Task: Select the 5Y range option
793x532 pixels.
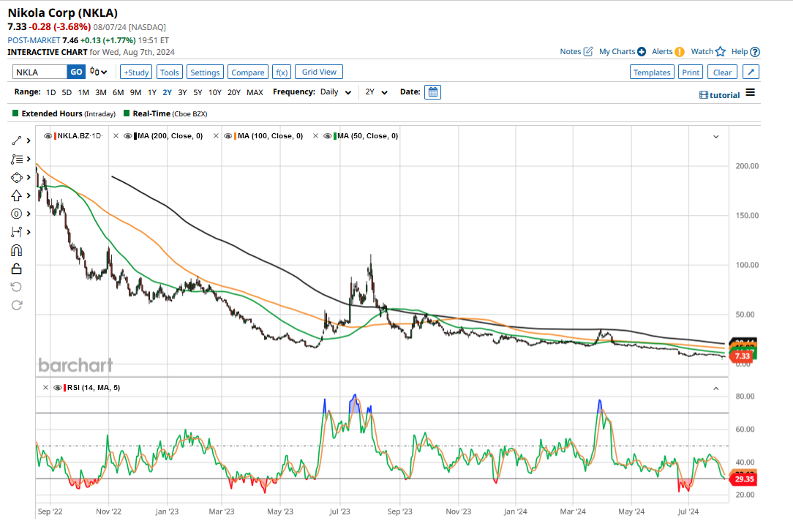Action: 198,92
